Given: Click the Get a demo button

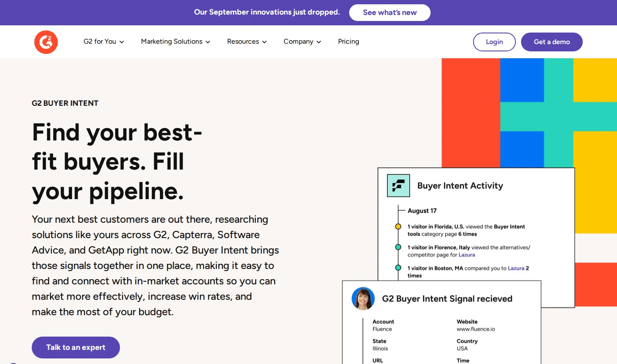Looking at the screenshot, I should 552,42.
